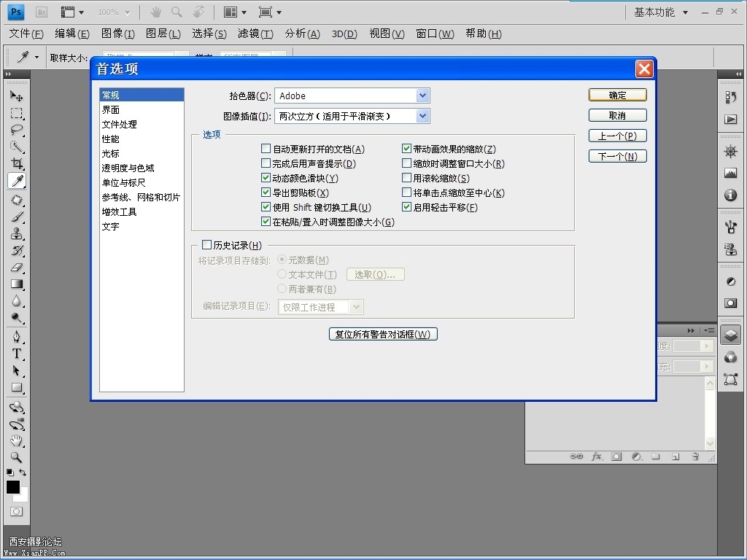Expand the 图像插值 dropdown list
The image size is (747, 560).
click(x=422, y=116)
